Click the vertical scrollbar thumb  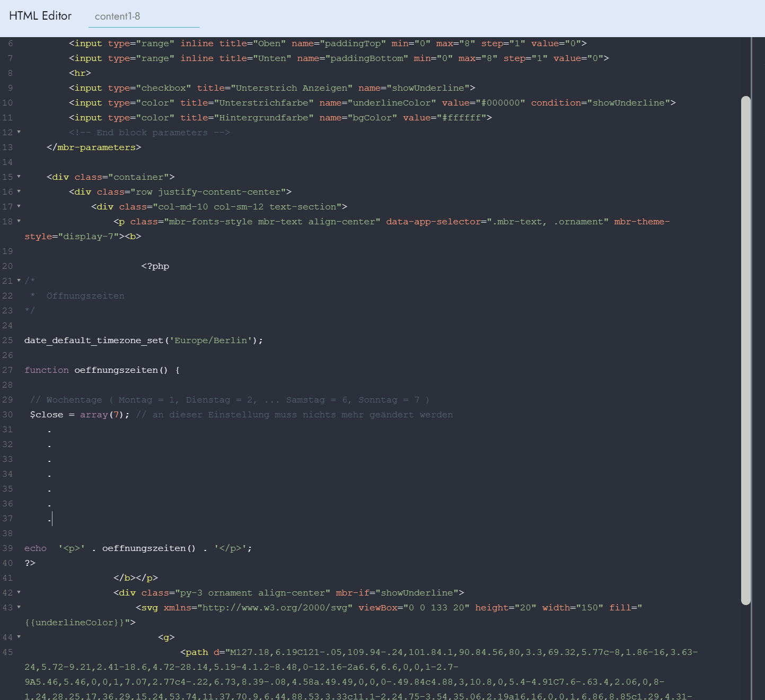tap(746, 350)
